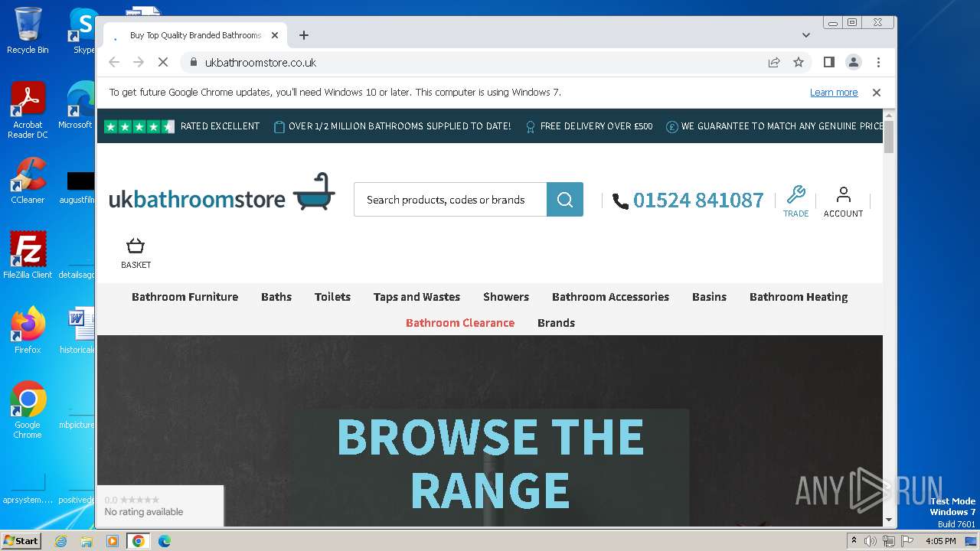This screenshot has width=980, height=551.
Task: Show hidden system tray icons
Action: click(x=854, y=541)
